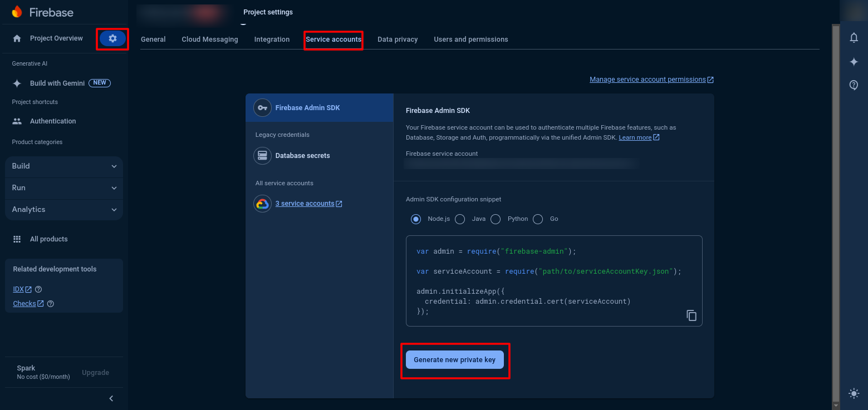Select the Node.js radio button
The image size is (868, 410).
pyautogui.click(x=416, y=219)
